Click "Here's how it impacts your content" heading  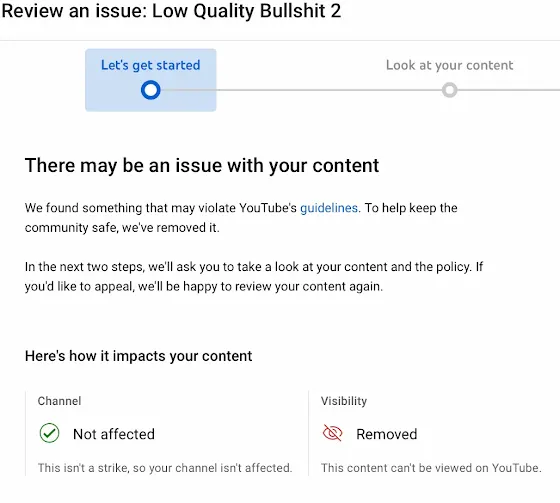point(139,356)
